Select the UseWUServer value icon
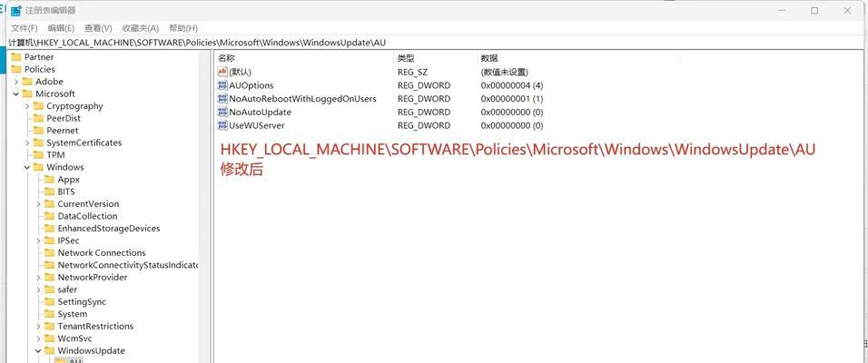This screenshot has height=363, width=868. click(222, 125)
